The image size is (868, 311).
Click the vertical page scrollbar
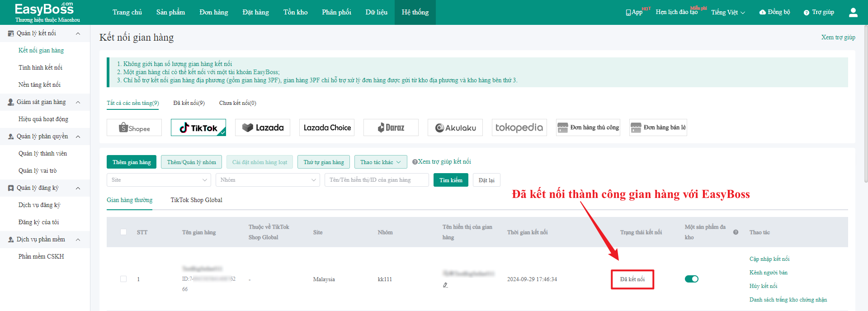tap(866, 104)
